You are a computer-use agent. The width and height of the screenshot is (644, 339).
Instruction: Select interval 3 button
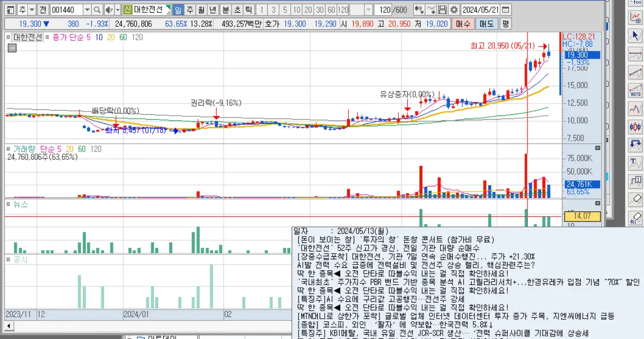point(273,10)
